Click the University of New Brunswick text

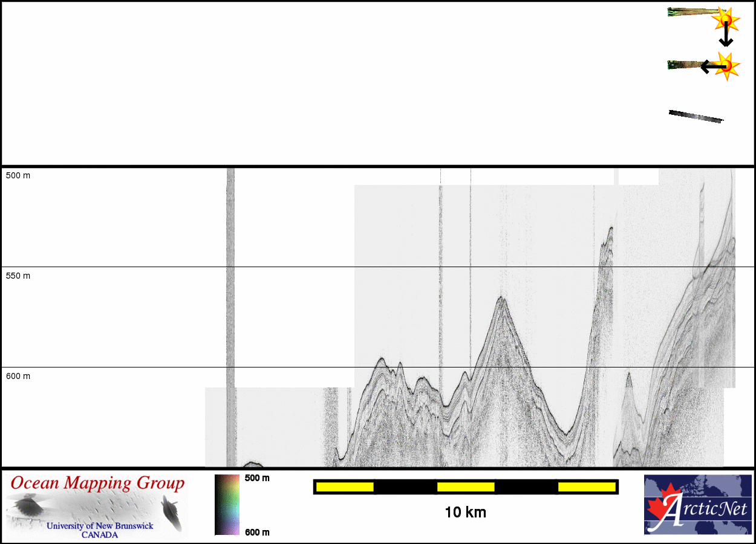coord(100,526)
